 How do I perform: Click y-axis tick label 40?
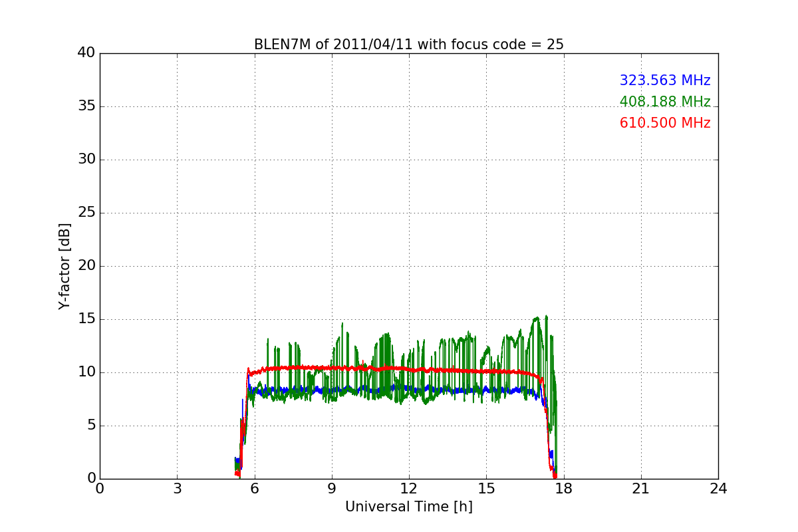86,53
